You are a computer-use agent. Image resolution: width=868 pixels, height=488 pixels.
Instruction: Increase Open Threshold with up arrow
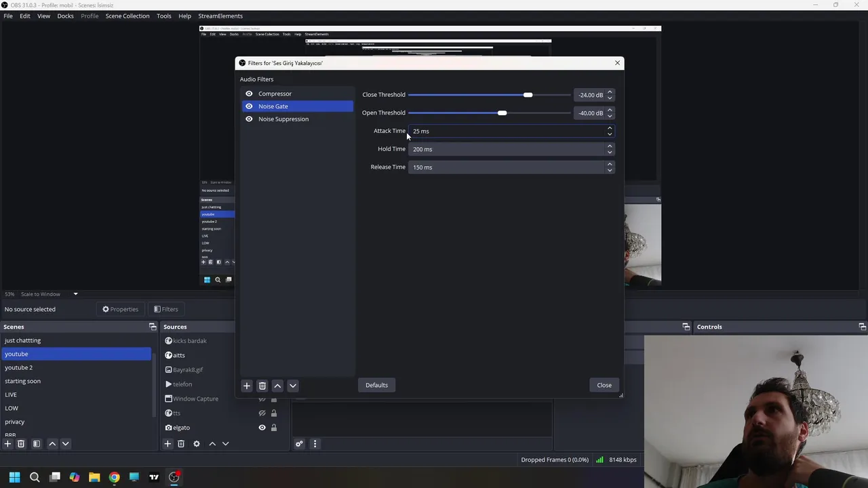click(610, 110)
